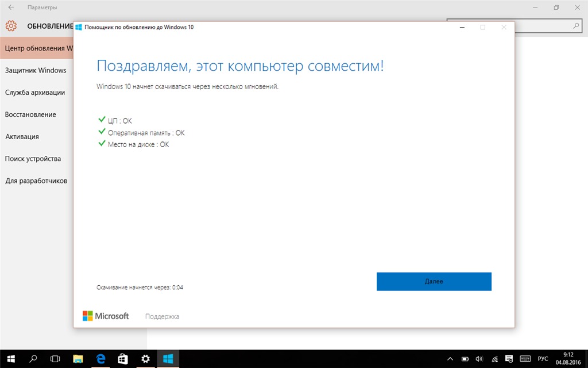This screenshot has height=368, width=588.
Task: Launch Microsoft Edge from the taskbar
Action: point(100,359)
